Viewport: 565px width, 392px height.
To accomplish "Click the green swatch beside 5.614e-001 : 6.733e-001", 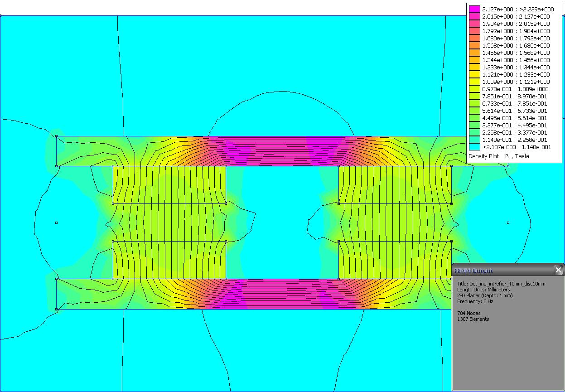I will pyautogui.click(x=474, y=111).
